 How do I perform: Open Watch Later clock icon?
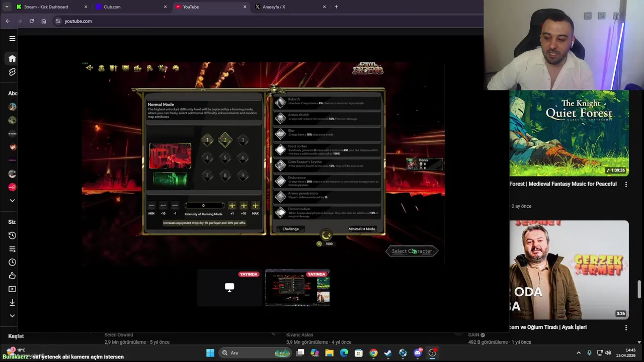[x=12, y=262]
